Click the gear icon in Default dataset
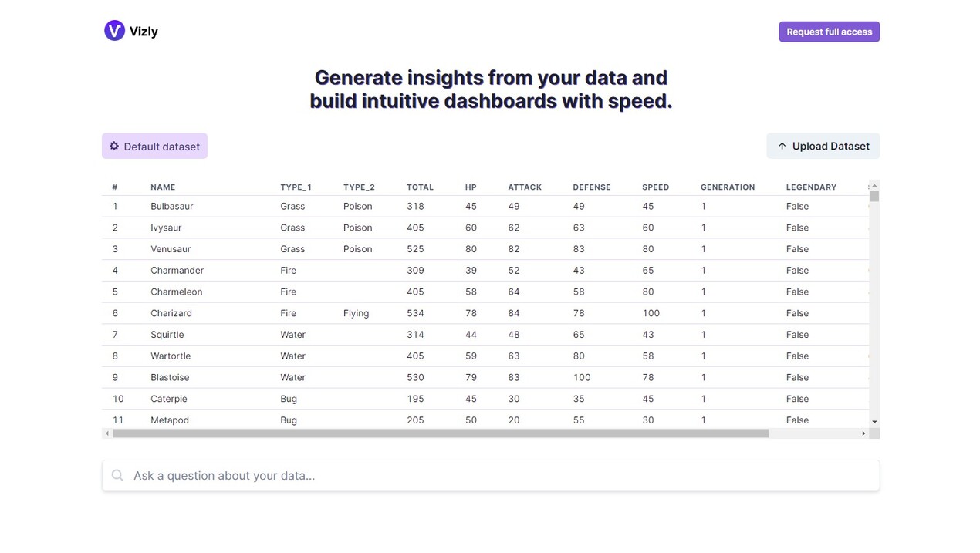Image resolution: width=980 pixels, height=553 pixels. pos(114,146)
